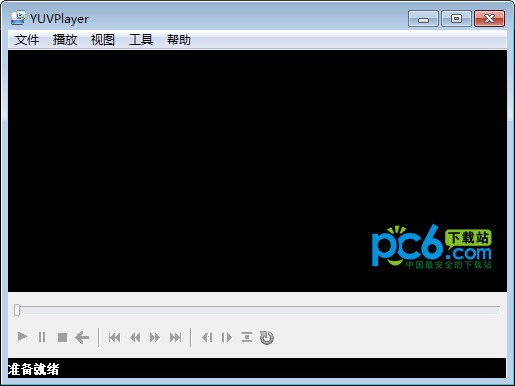
Task: Close the YUVPlayer window
Action: (x=489, y=18)
